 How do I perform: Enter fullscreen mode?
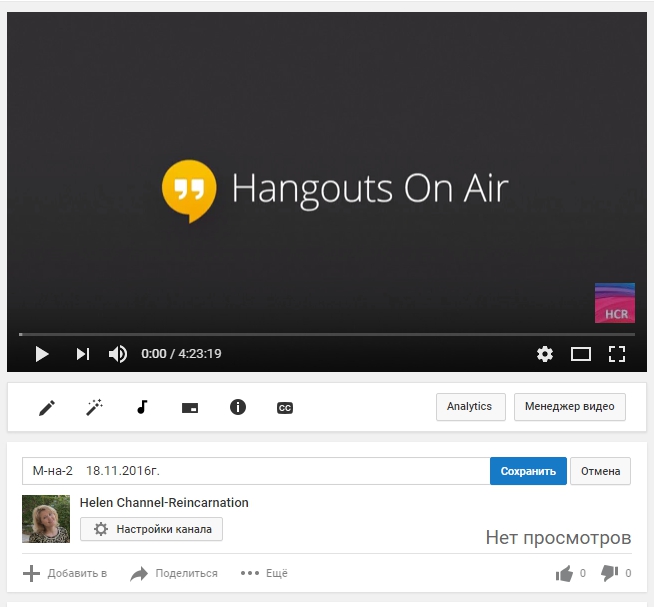pos(617,354)
